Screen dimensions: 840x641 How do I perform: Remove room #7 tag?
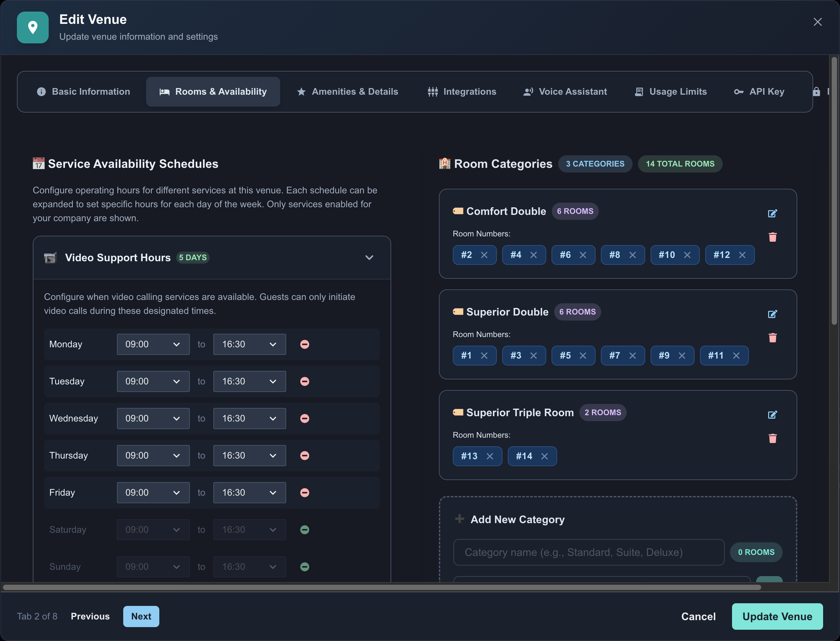pos(632,356)
